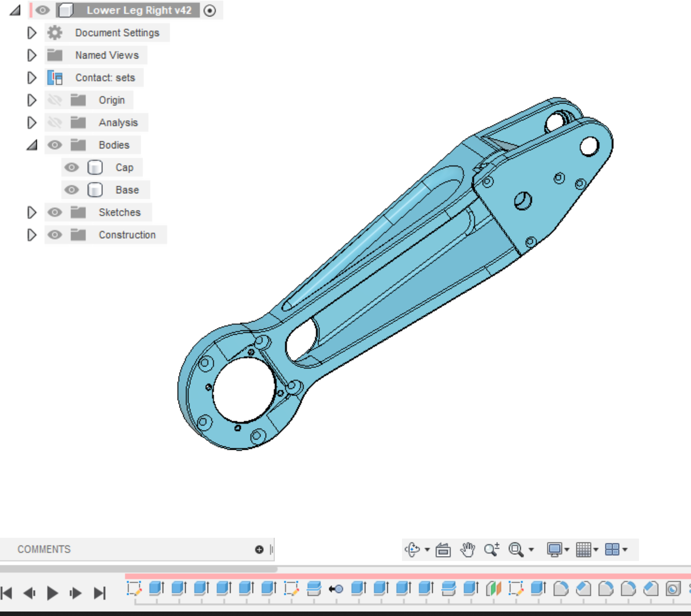
Task: Select the Orbit tool in the navigation bar
Action: (413, 549)
